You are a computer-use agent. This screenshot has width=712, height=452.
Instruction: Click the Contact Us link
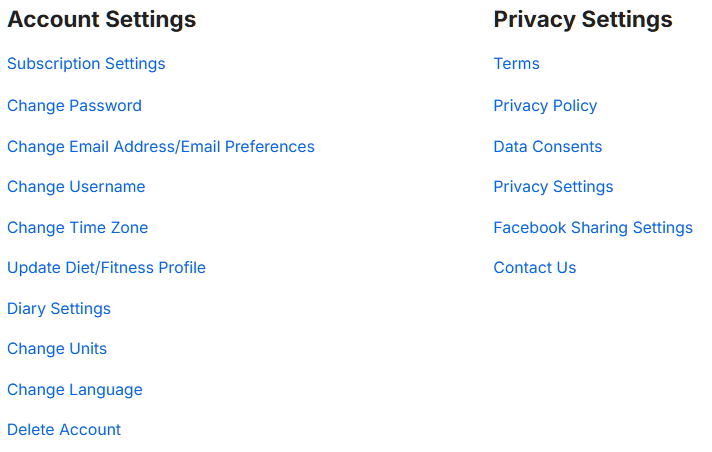(x=534, y=268)
